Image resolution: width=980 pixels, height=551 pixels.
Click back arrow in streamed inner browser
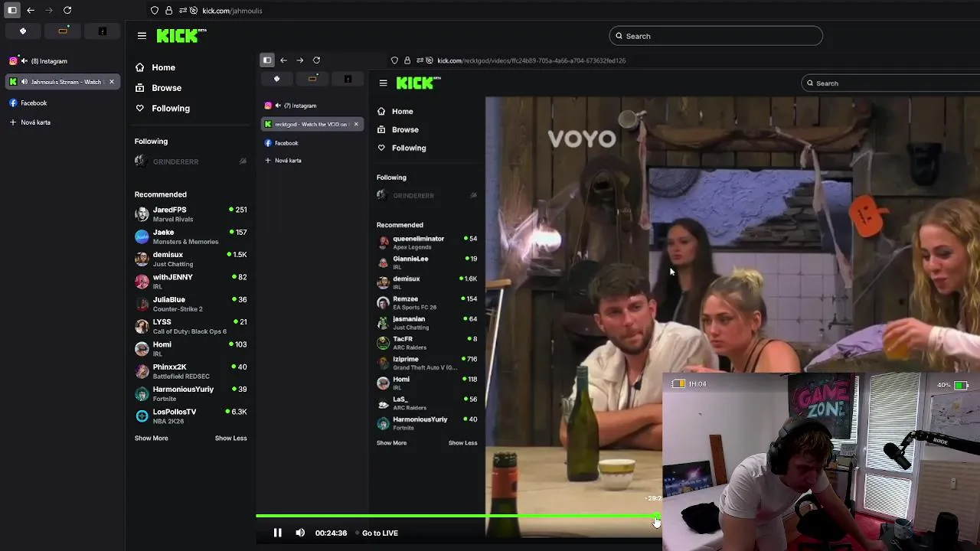[283, 60]
